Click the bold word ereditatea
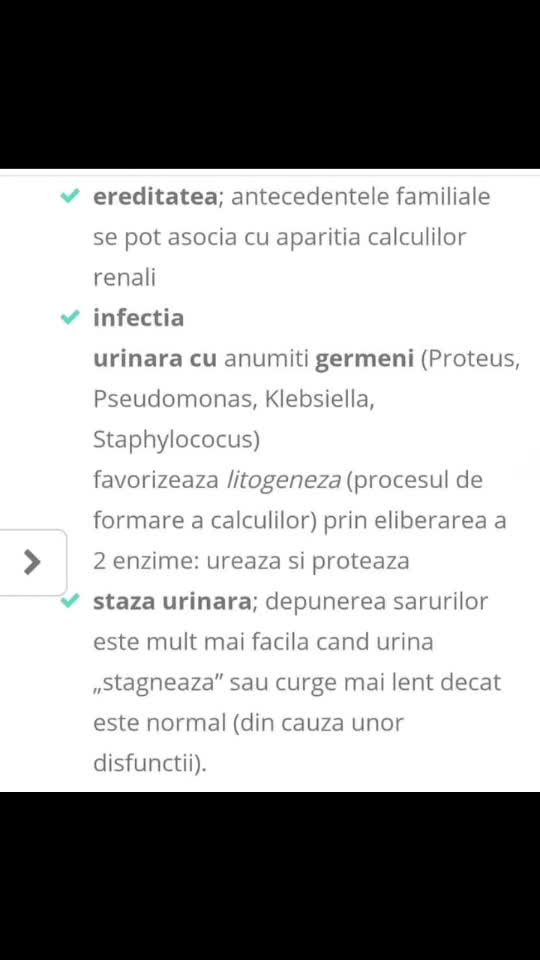 coord(156,197)
